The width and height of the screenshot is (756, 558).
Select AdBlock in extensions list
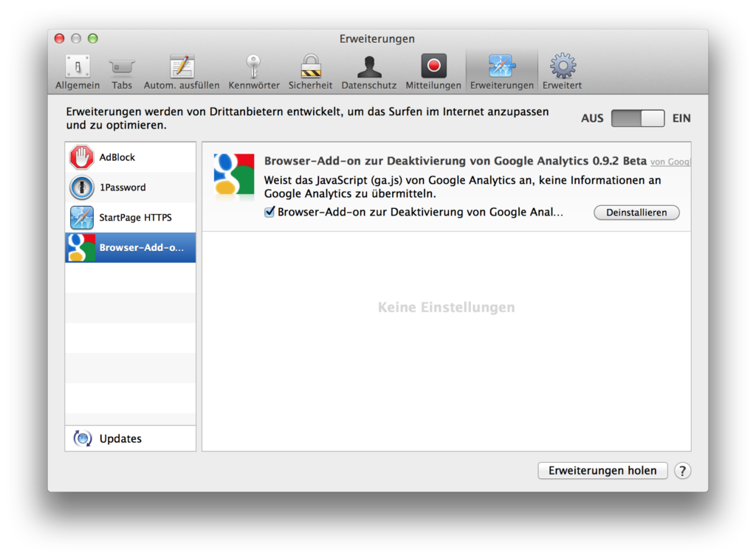tap(131, 157)
